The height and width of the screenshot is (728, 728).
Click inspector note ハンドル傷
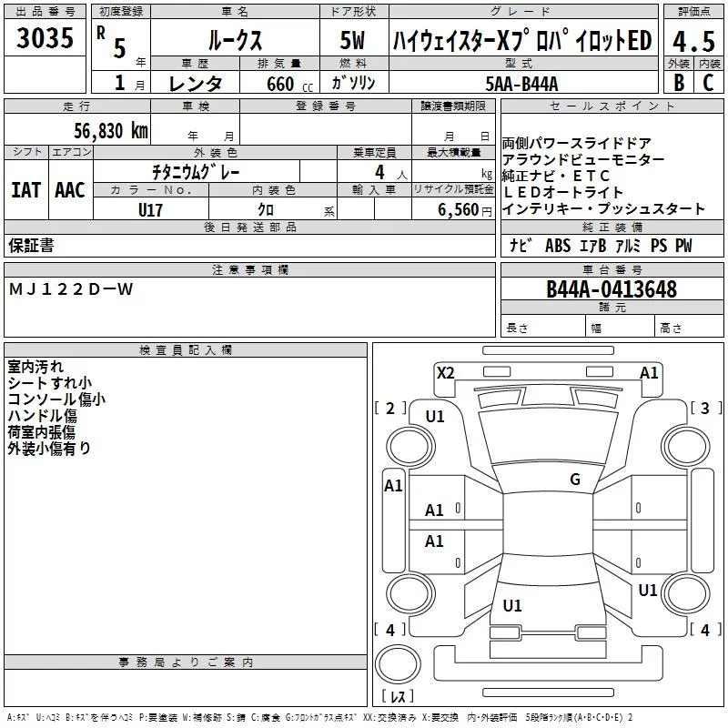(x=42, y=416)
